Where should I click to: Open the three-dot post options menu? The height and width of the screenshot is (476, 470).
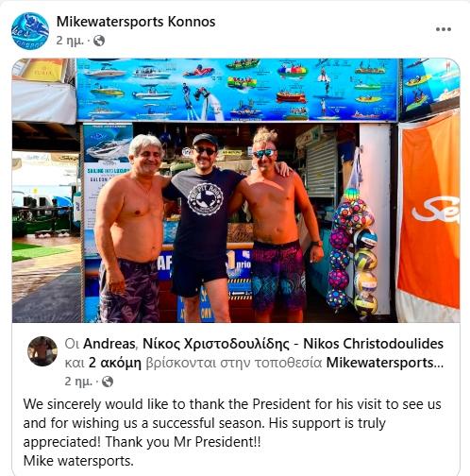(x=444, y=29)
